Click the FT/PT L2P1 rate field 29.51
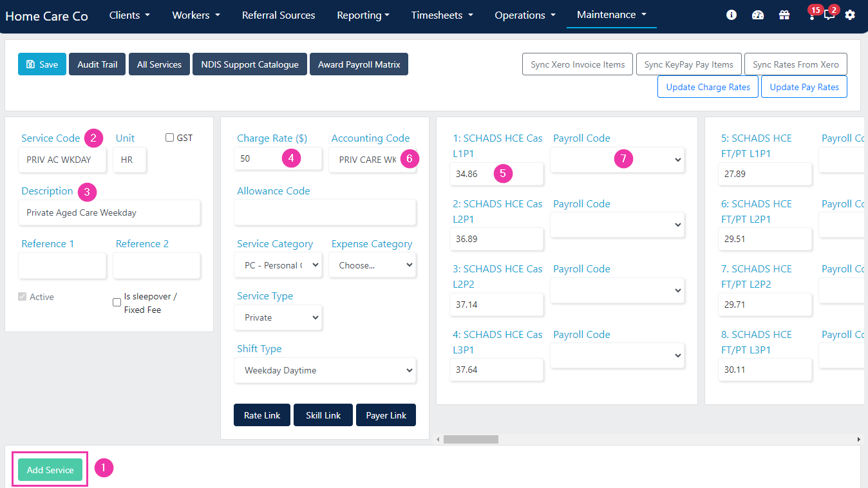 pyautogui.click(x=765, y=239)
